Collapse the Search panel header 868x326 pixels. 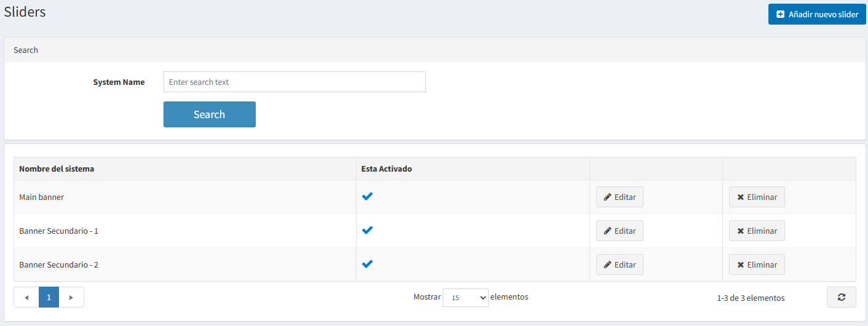(x=26, y=50)
